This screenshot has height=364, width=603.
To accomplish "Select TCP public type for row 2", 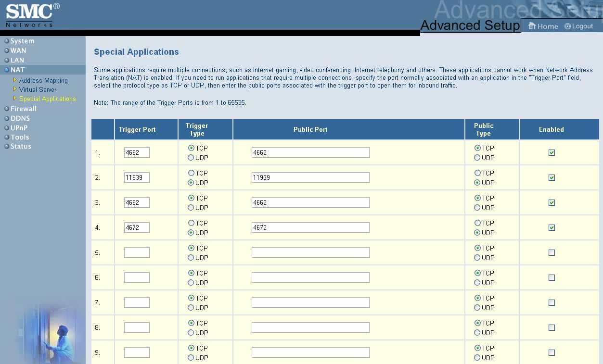I will tap(477, 173).
